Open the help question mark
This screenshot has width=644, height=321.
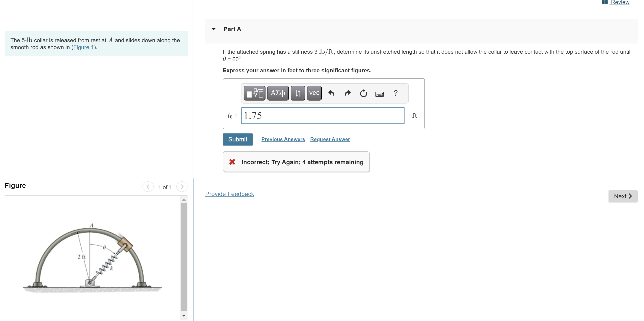(395, 93)
